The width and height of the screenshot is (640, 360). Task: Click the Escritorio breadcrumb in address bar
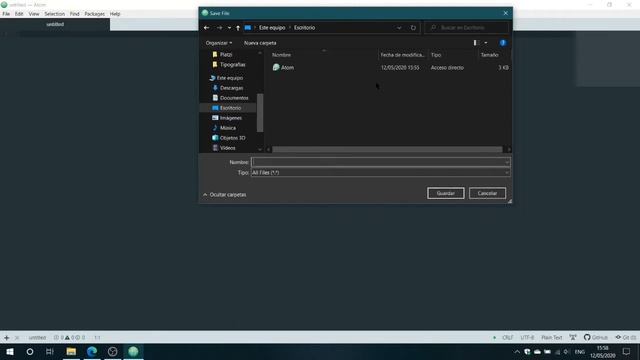click(304, 28)
